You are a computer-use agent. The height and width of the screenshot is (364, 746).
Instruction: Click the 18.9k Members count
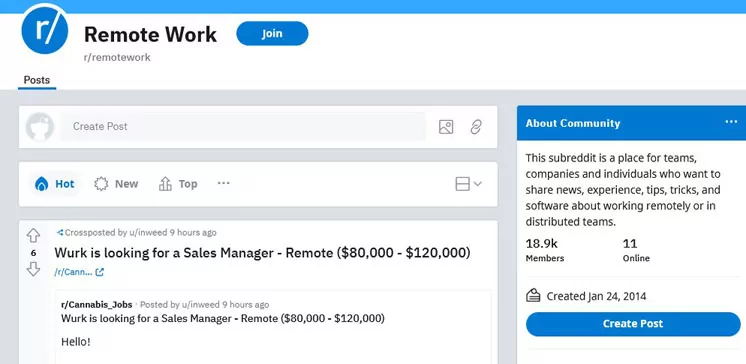click(545, 250)
